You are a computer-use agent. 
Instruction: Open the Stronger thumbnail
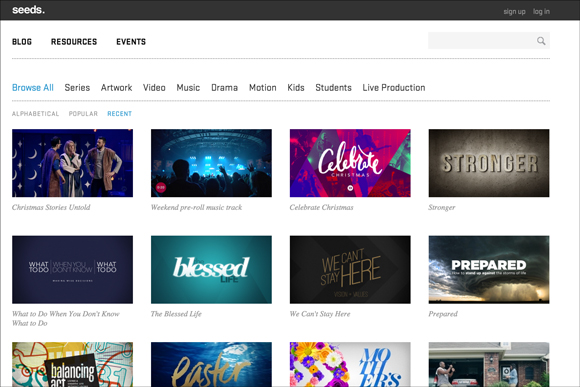pyautogui.click(x=489, y=163)
